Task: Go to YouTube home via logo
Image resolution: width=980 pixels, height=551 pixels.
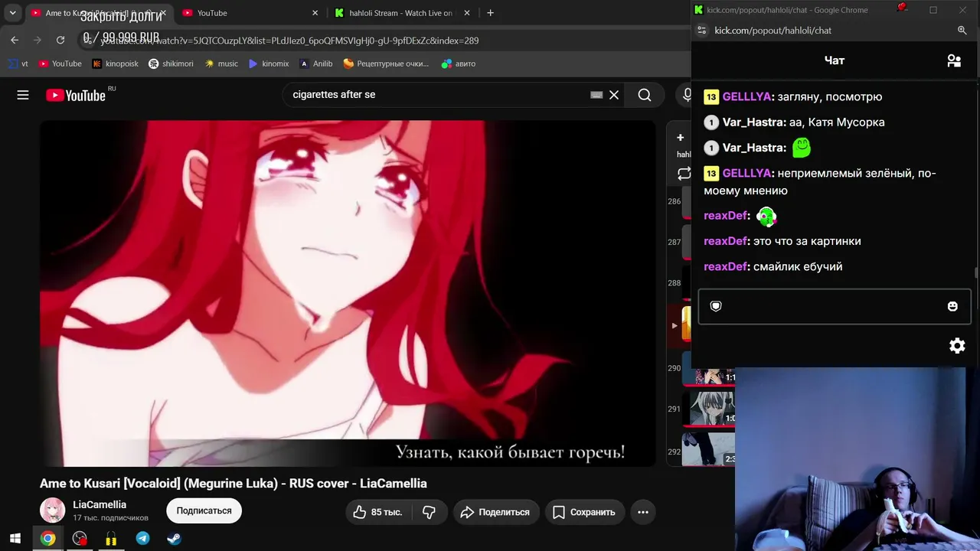Action: click(x=76, y=95)
